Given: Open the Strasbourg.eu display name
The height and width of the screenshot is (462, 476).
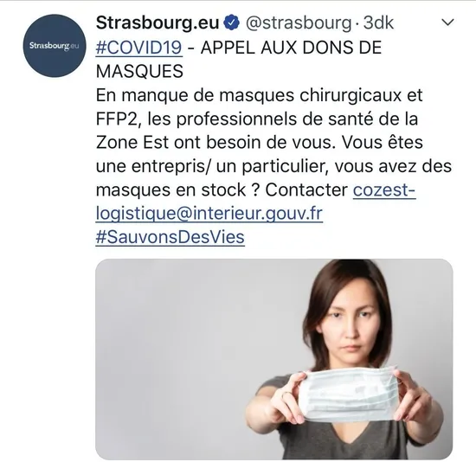Looking at the screenshot, I should pyautogui.click(x=158, y=22).
